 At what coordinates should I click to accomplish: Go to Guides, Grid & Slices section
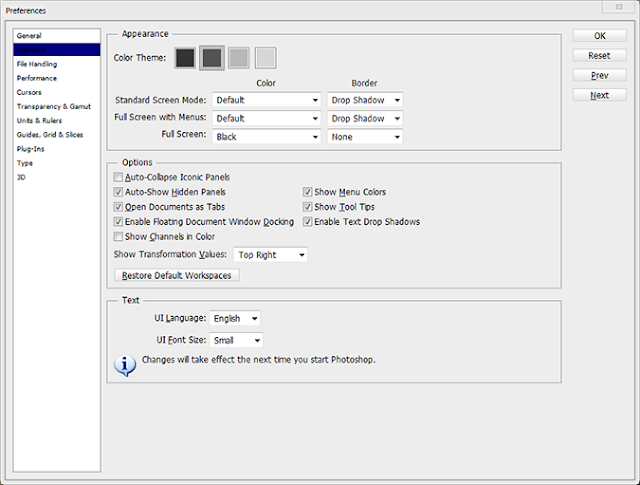click(50, 135)
